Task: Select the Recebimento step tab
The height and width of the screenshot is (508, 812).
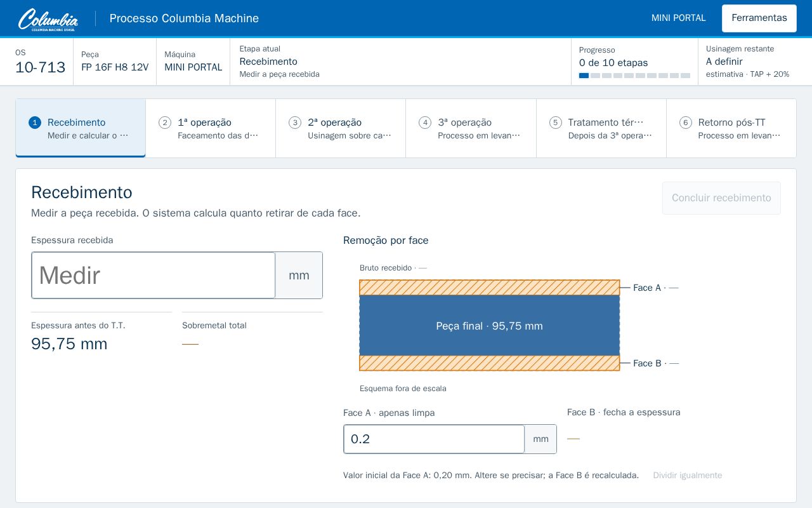Action: 81,128
